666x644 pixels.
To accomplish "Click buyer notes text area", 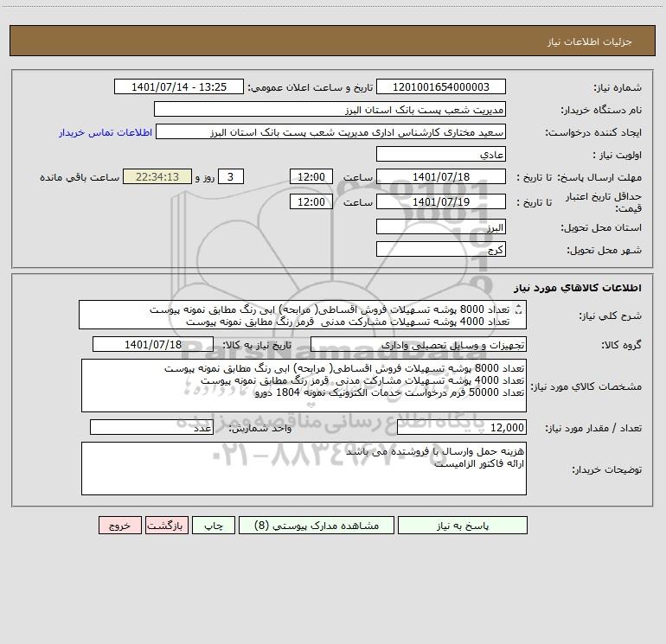I will [x=304, y=469].
